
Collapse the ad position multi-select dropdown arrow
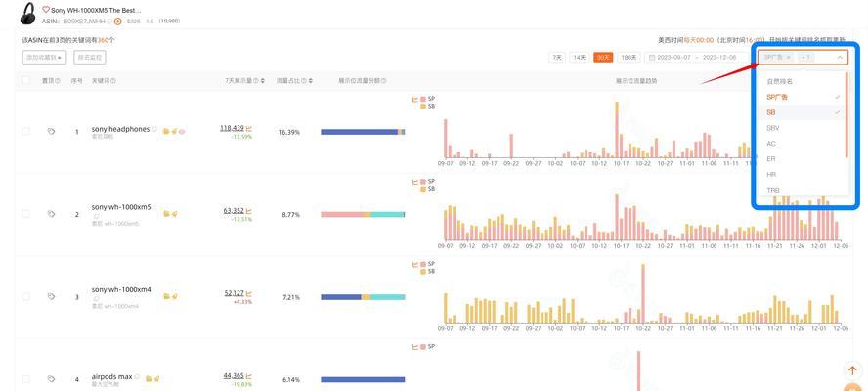[x=840, y=57]
